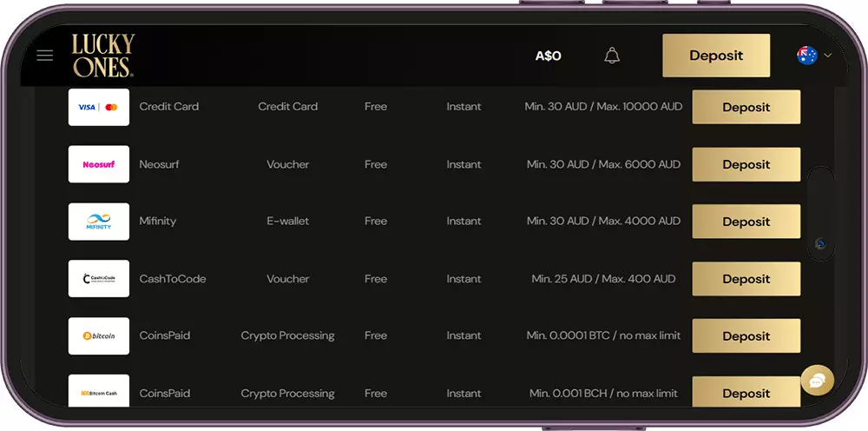Viewport: 868px width, 431px height.
Task: Open the notifications bell
Action: [612, 56]
